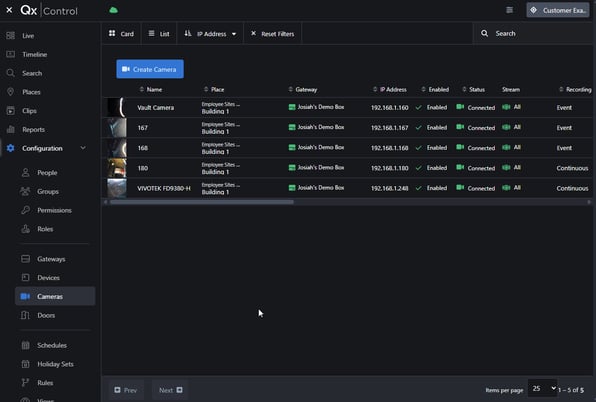Open Clips from the sidebar

pyautogui.click(x=29, y=111)
